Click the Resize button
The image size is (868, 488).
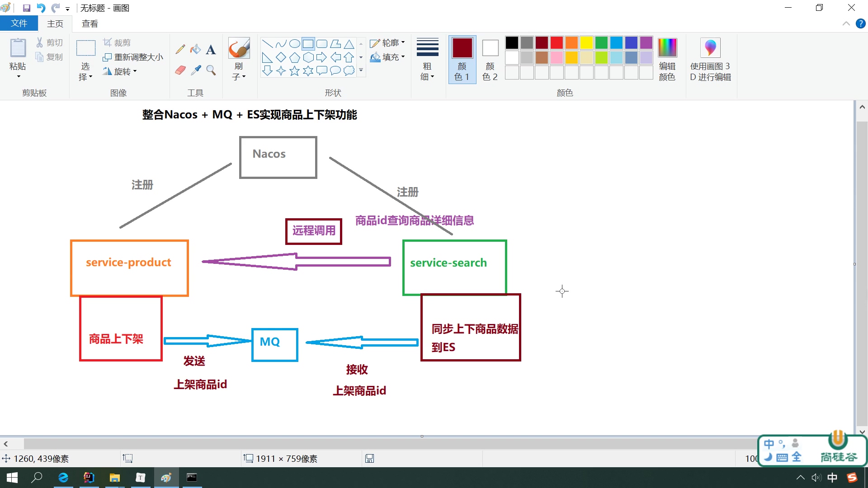(133, 57)
